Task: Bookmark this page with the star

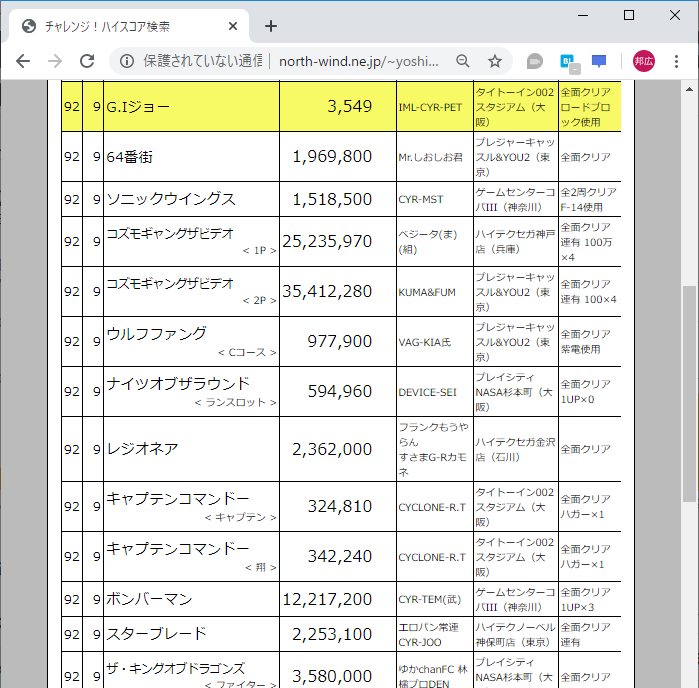Action: point(495,61)
